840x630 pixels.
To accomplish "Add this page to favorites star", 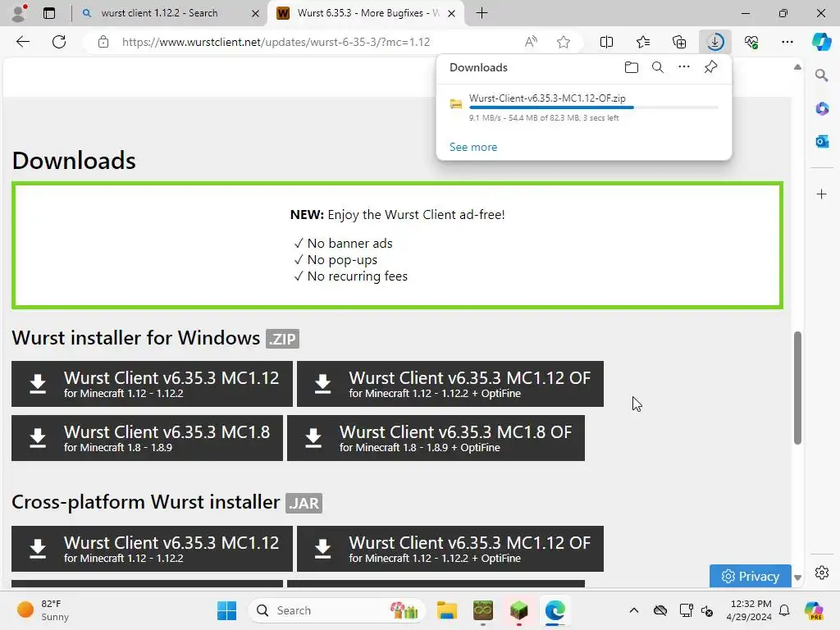I will click(x=564, y=42).
